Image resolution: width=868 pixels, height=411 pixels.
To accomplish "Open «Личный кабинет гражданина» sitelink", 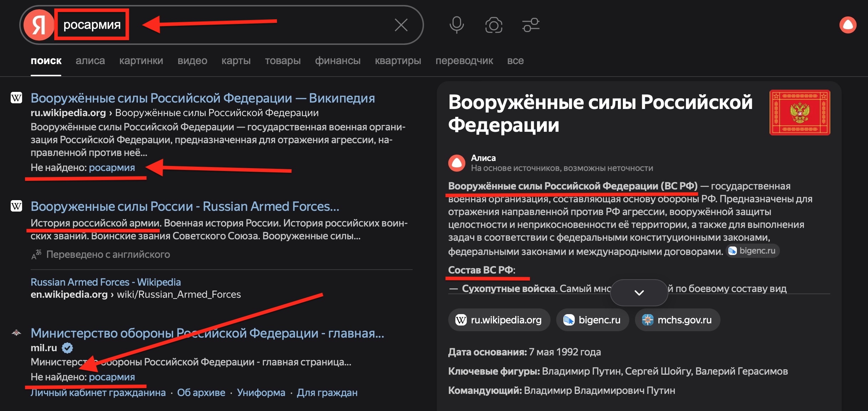I will (98, 392).
